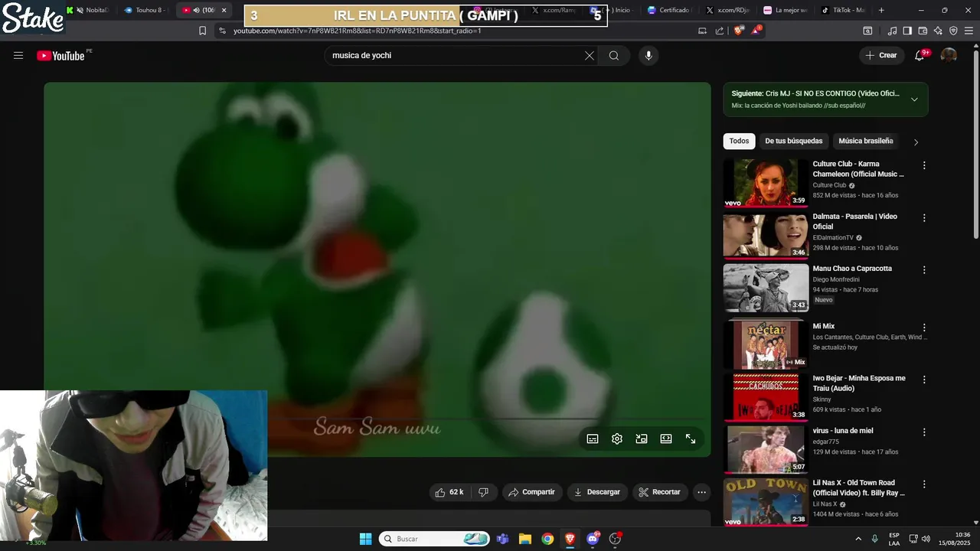This screenshot has width=980, height=551.
Task: Switch to miniplayer mode
Action: pyautogui.click(x=642, y=439)
